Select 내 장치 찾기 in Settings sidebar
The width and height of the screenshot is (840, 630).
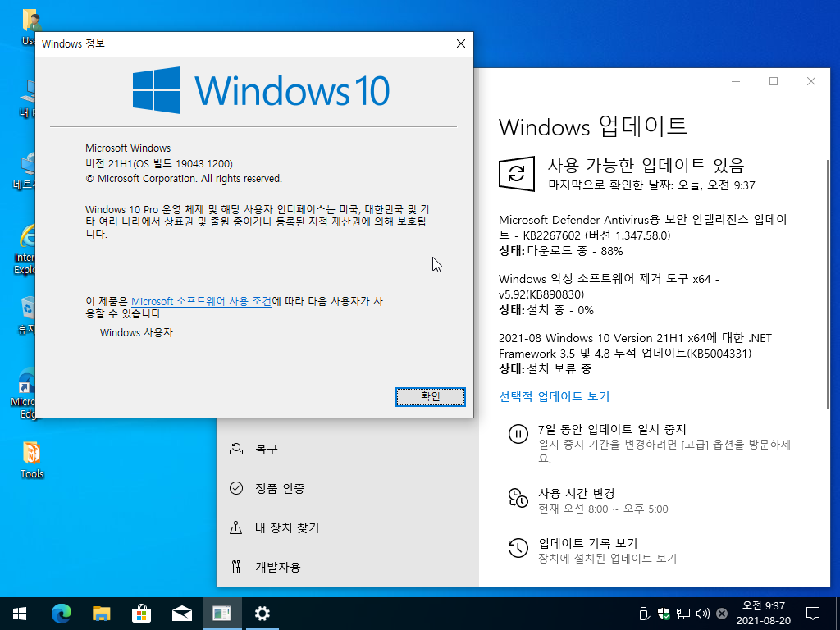(x=347, y=527)
